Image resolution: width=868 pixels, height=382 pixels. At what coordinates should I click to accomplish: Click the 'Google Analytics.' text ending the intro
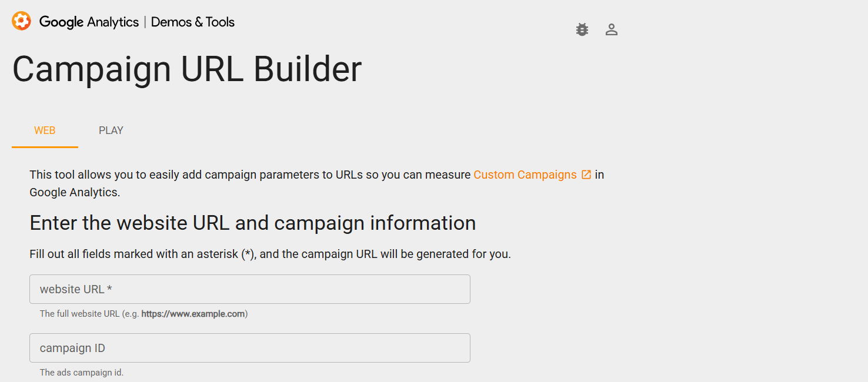pyautogui.click(x=75, y=192)
